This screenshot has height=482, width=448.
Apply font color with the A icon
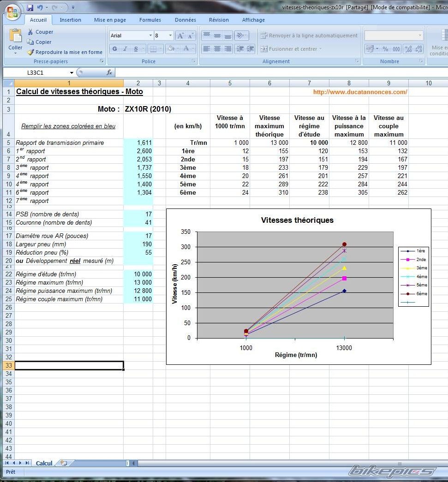point(186,49)
